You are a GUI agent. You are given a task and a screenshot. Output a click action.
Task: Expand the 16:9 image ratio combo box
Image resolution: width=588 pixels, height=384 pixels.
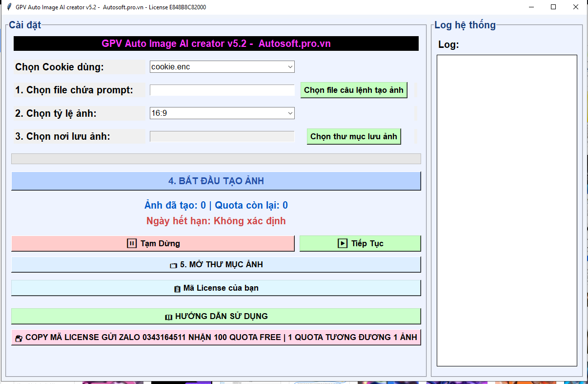click(222, 113)
